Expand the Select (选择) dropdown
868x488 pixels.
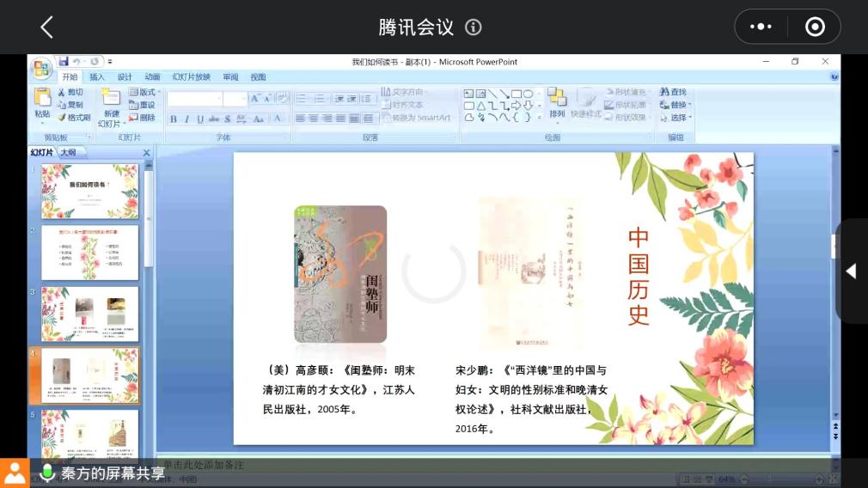click(x=678, y=118)
